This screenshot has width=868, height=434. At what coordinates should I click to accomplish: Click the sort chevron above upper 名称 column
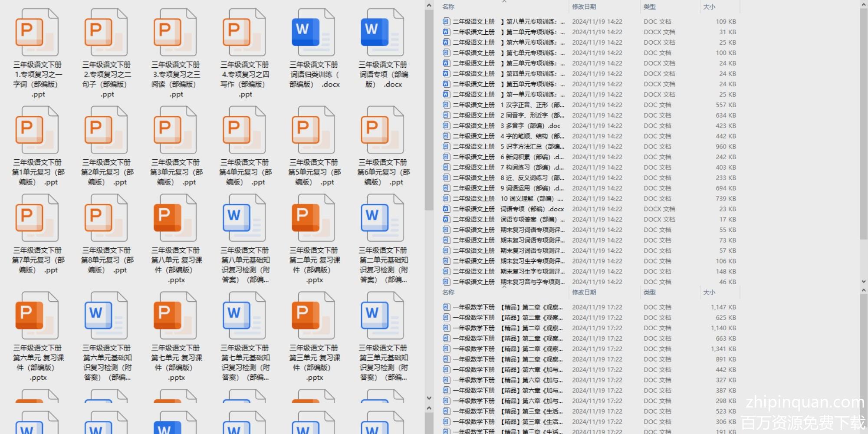[x=504, y=2]
